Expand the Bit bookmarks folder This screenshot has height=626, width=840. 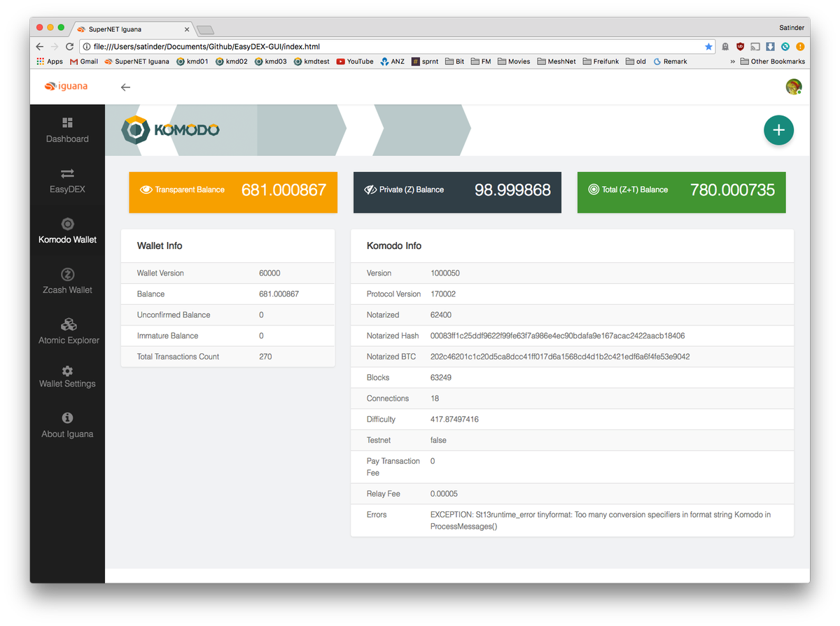coord(455,62)
